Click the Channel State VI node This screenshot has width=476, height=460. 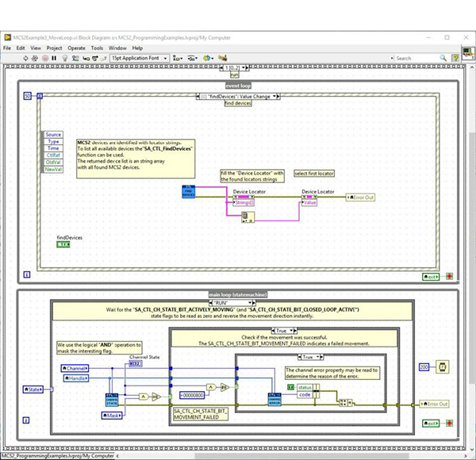(x=112, y=398)
